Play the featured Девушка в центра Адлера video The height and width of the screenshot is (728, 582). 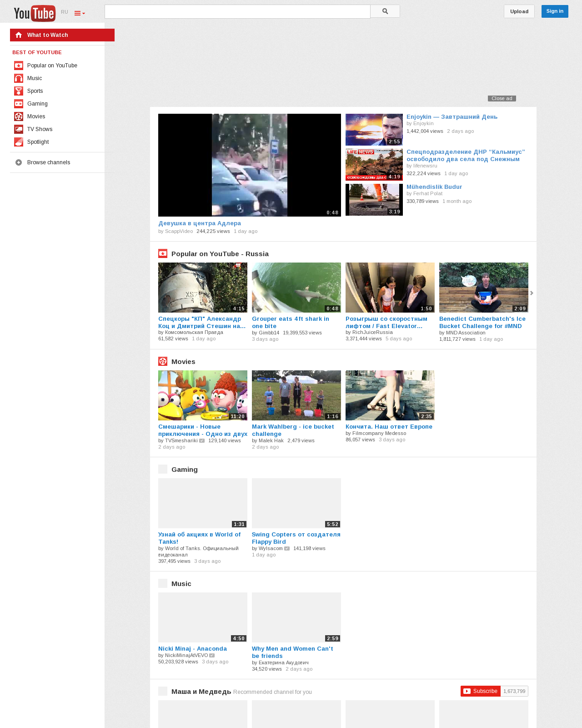point(250,165)
